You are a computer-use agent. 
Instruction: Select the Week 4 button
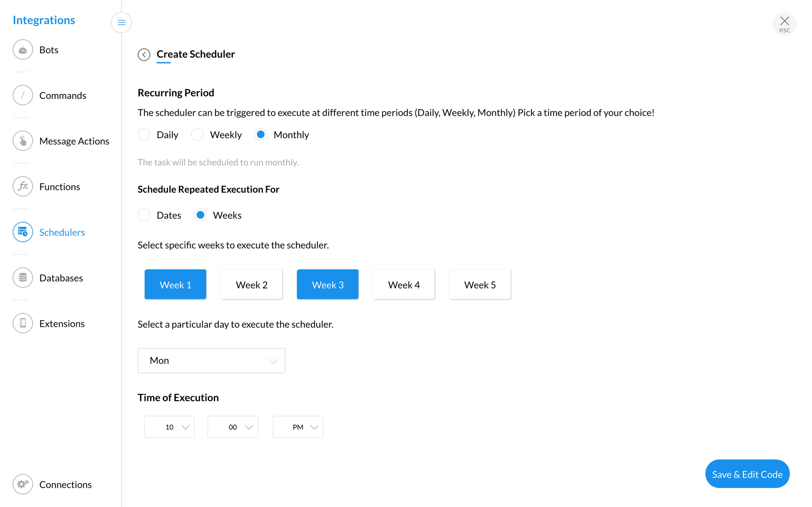[x=404, y=284]
